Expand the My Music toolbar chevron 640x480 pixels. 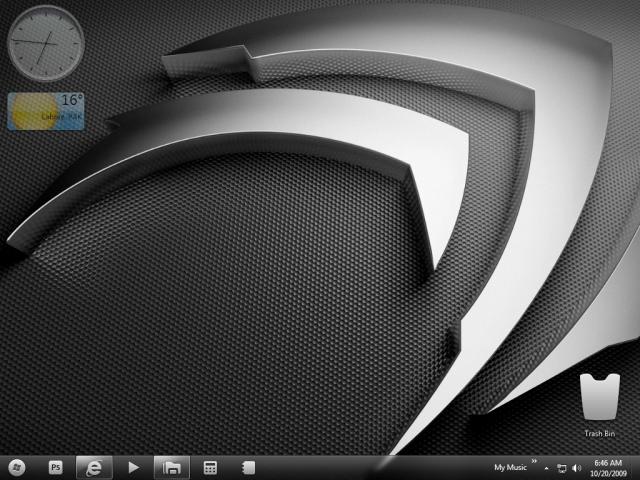[534, 461]
